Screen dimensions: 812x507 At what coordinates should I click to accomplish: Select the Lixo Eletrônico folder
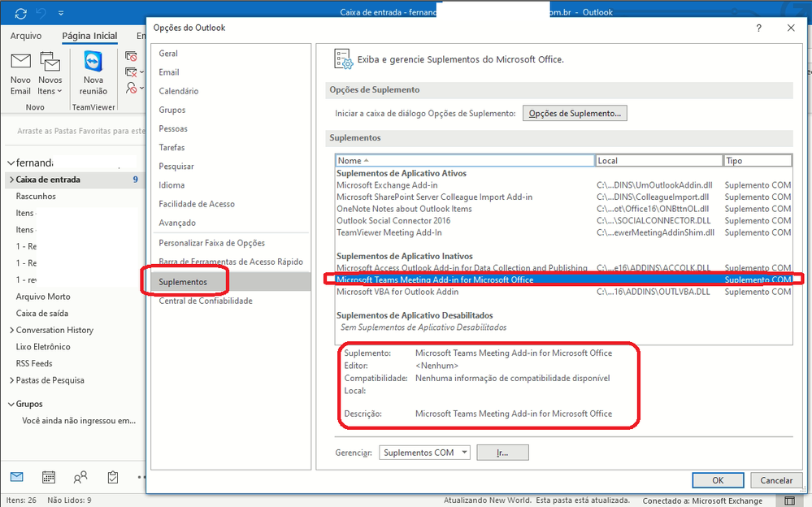[43, 347]
